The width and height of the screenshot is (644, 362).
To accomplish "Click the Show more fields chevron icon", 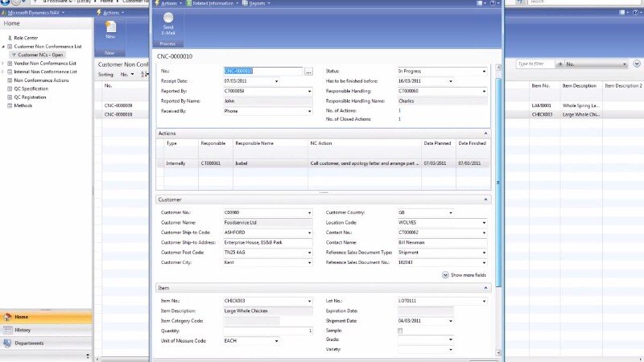I will click(445, 274).
